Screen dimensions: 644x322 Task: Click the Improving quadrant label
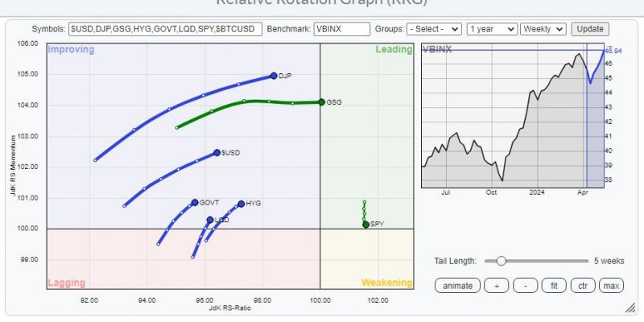coord(71,50)
